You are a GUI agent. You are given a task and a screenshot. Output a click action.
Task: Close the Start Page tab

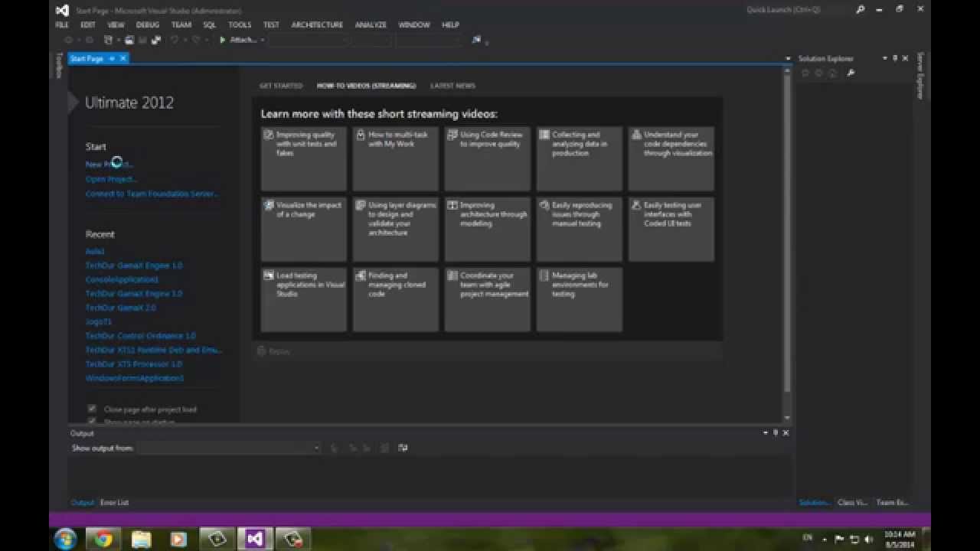pyautogui.click(x=122, y=58)
